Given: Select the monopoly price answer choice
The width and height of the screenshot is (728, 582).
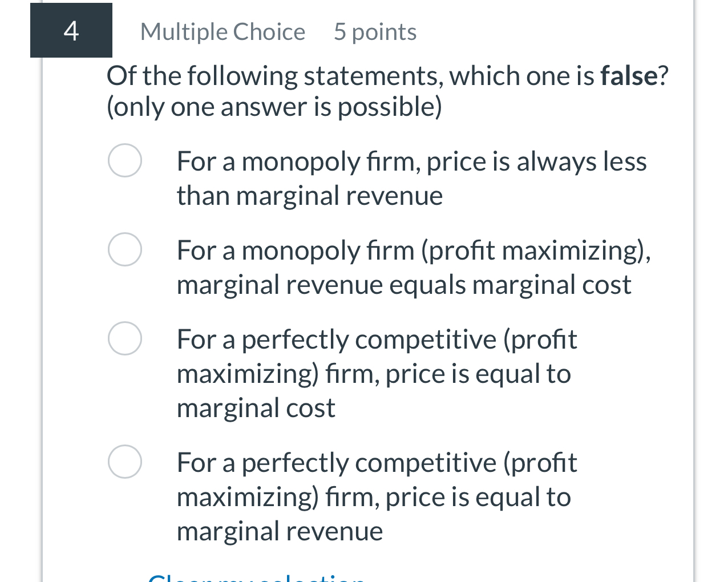Looking at the screenshot, I should tap(125, 161).
